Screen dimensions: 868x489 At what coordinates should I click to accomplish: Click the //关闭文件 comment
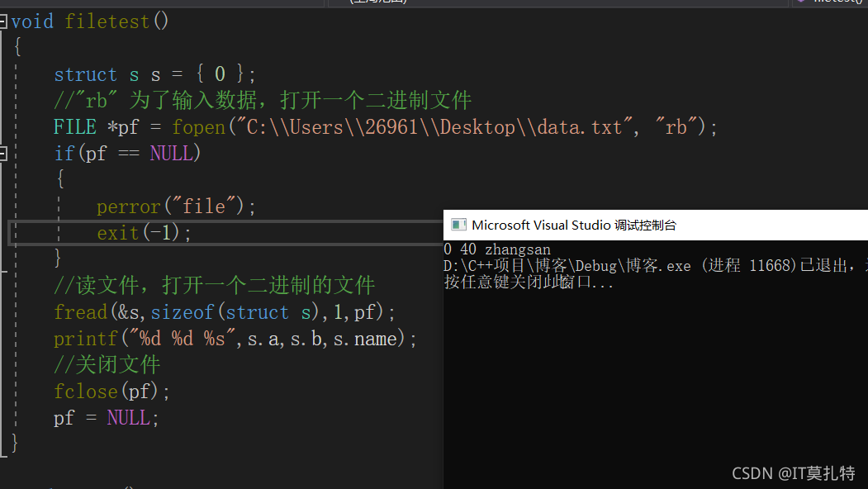[x=107, y=365]
